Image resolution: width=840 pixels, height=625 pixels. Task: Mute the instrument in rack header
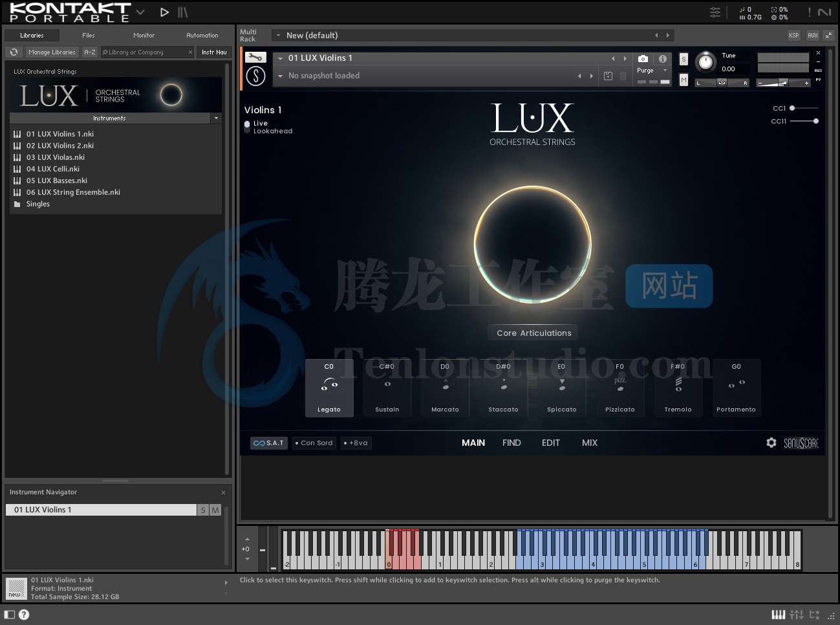click(x=684, y=80)
